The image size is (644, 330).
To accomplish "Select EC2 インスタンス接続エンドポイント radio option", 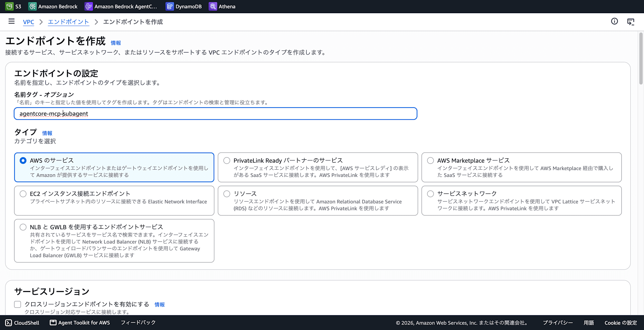I will click(23, 193).
